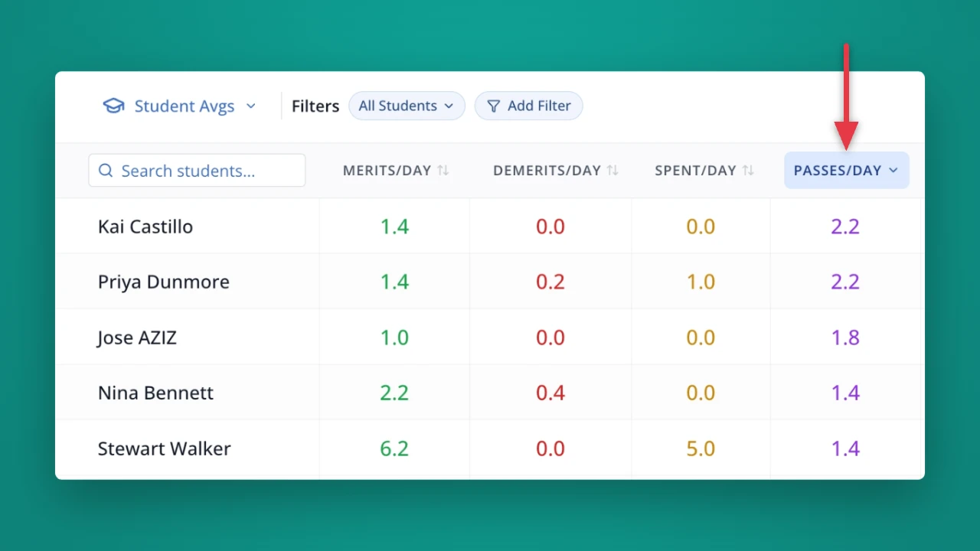Click the Filters label
The image size is (980, 551).
(315, 106)
